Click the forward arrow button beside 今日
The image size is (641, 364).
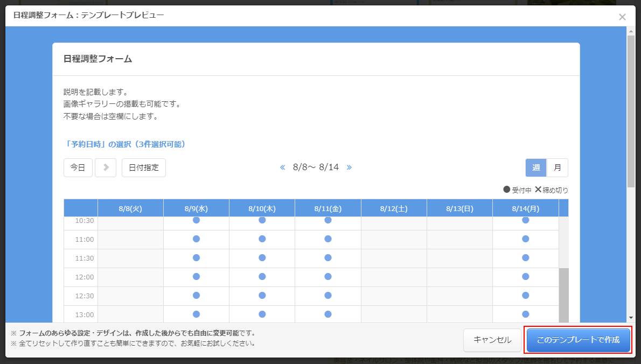(106, 167)
